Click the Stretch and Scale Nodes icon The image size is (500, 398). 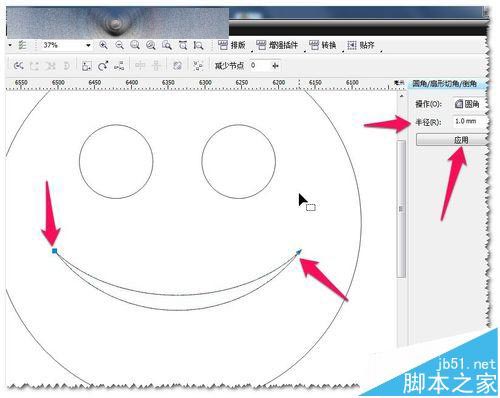87,66
